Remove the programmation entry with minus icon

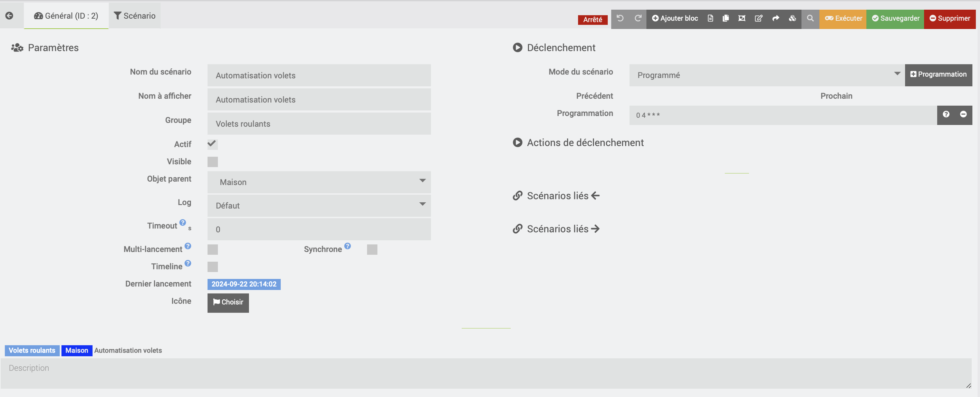click(963, 115)
